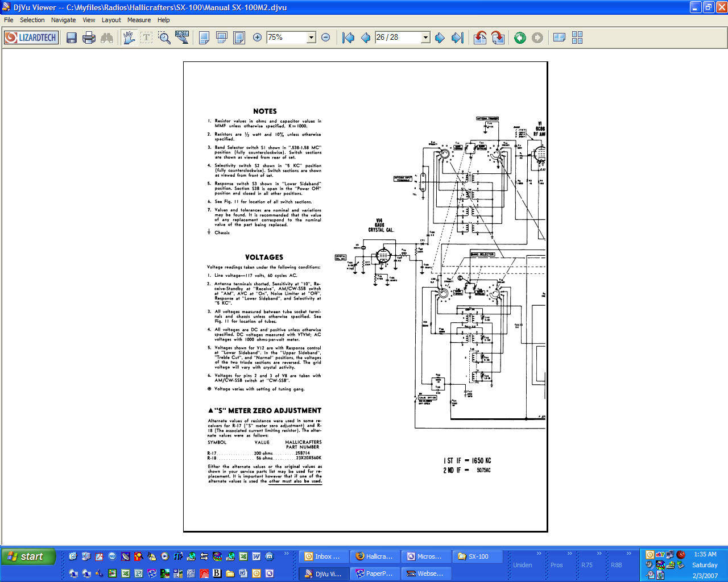Expand the R75 toolbar chevron

click(599, 554)
